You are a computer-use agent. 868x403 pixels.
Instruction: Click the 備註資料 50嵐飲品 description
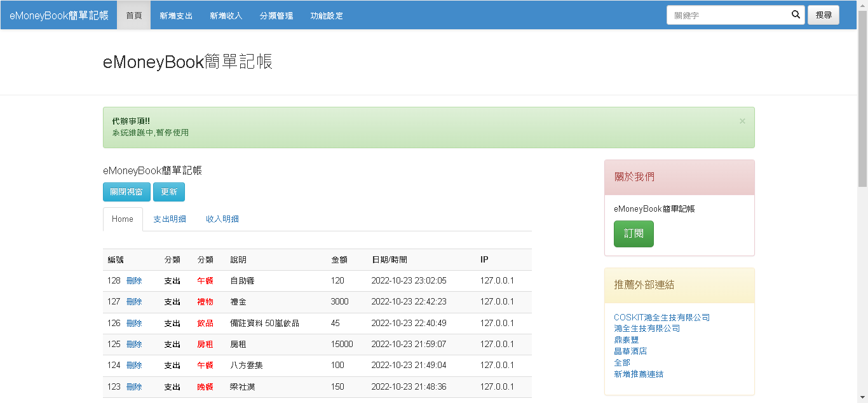point(264,324)
